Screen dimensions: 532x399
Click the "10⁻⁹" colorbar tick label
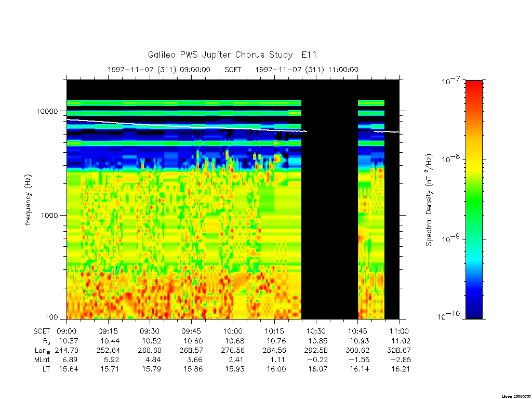coord(451,239)
